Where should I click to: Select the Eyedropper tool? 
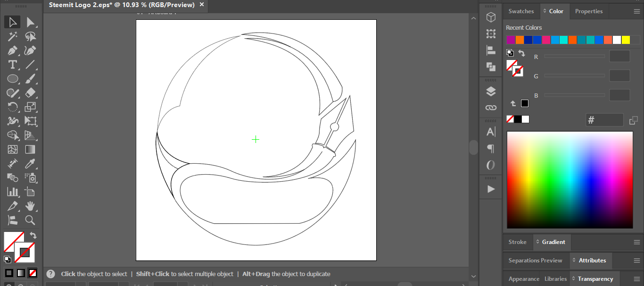pos(31,164)
